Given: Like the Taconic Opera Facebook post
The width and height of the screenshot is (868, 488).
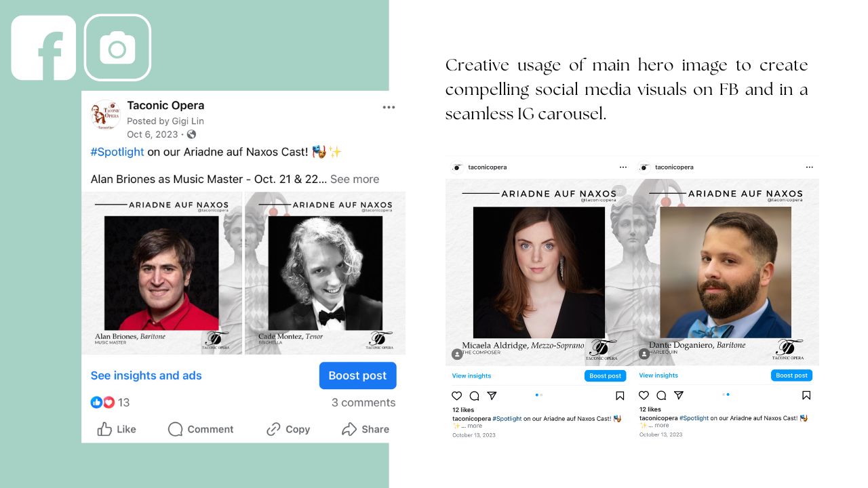Looking at the screenshot, I should pos(117,429).
